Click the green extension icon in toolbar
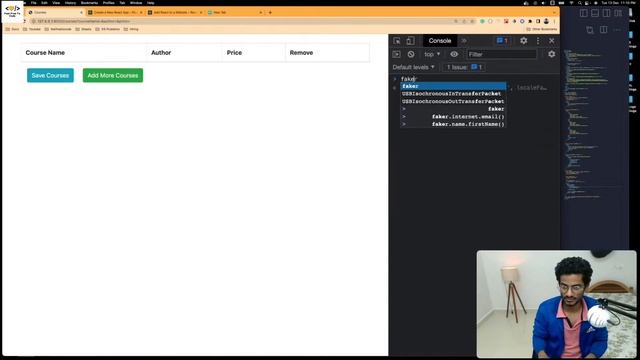This screenshot has height=360, width=640. (482, 21)
